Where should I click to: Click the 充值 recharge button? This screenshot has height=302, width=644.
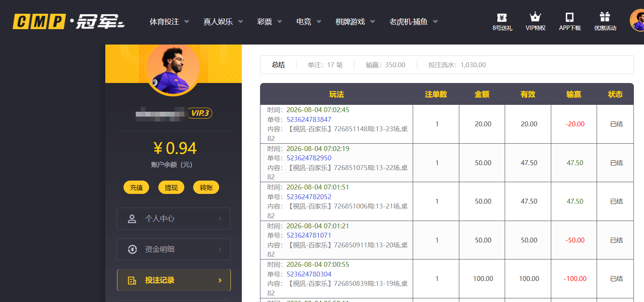pos(136,187)
